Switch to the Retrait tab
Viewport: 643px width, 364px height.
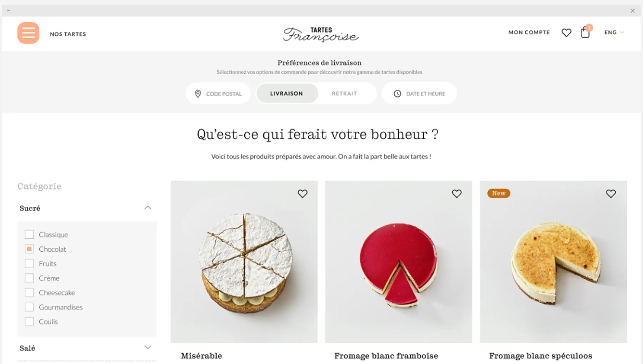coord(344,93)
